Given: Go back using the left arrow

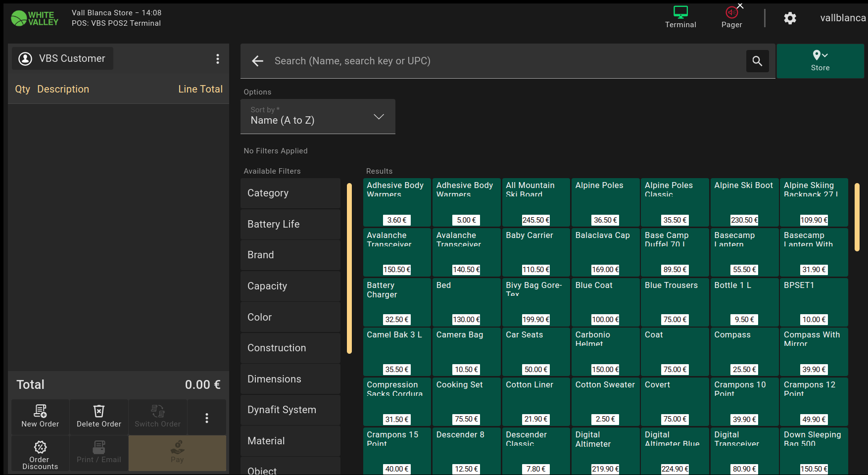Looking at the screenshot, I should pyautogui.click(x=257, y=61).
